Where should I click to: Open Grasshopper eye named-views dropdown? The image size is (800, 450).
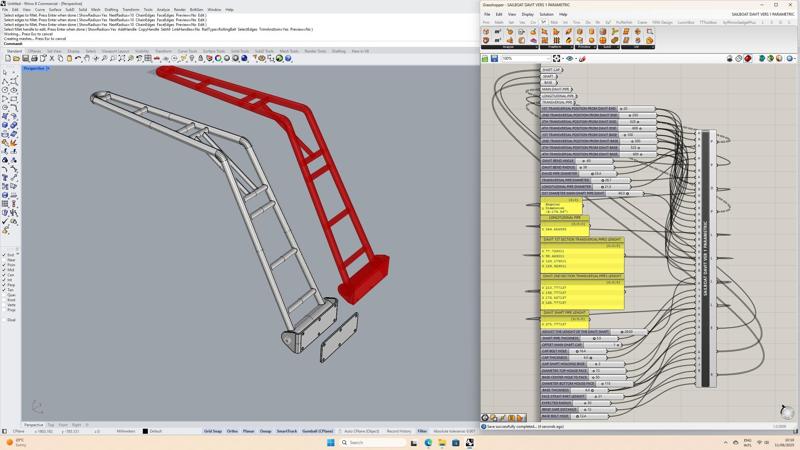pos(574,59)
